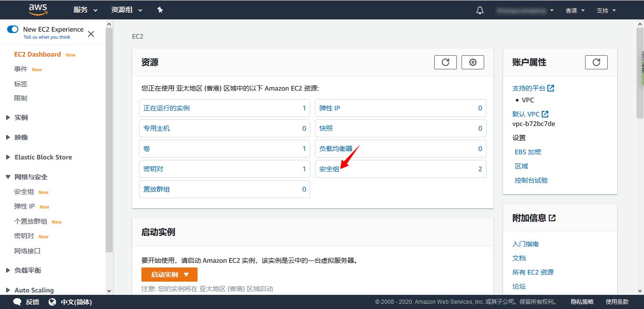Open 专用主机 resource link

(157, 128)
